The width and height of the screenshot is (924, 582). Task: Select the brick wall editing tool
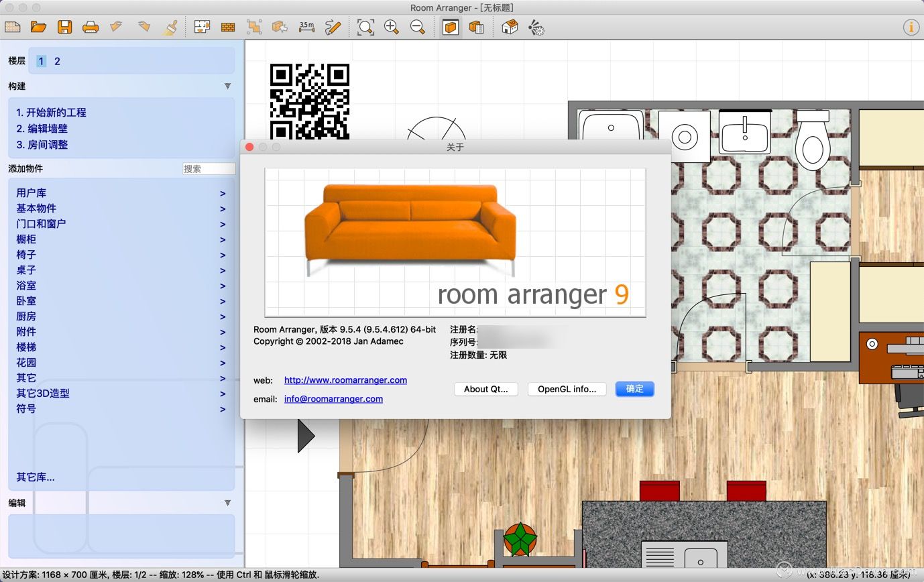[228, 27]
